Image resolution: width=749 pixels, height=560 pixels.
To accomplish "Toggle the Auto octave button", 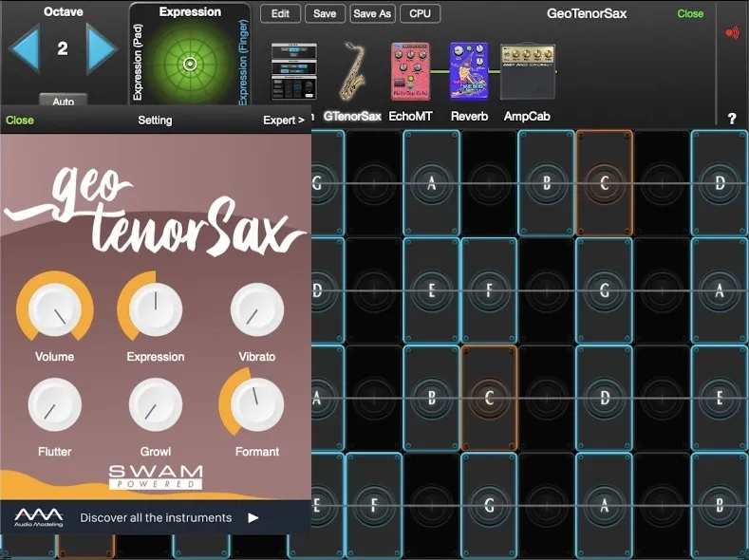I will (63, 101).
